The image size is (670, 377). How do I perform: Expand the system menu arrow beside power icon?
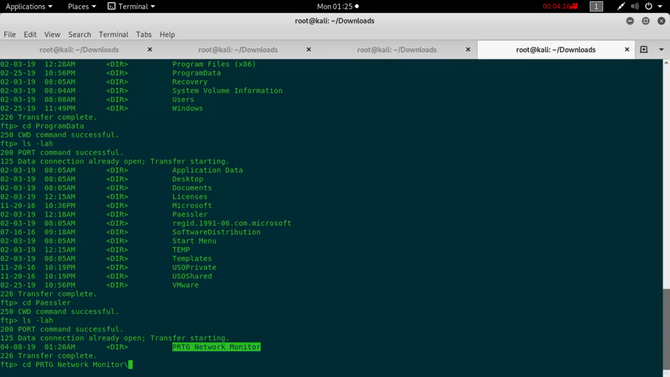tap(660, 6)
